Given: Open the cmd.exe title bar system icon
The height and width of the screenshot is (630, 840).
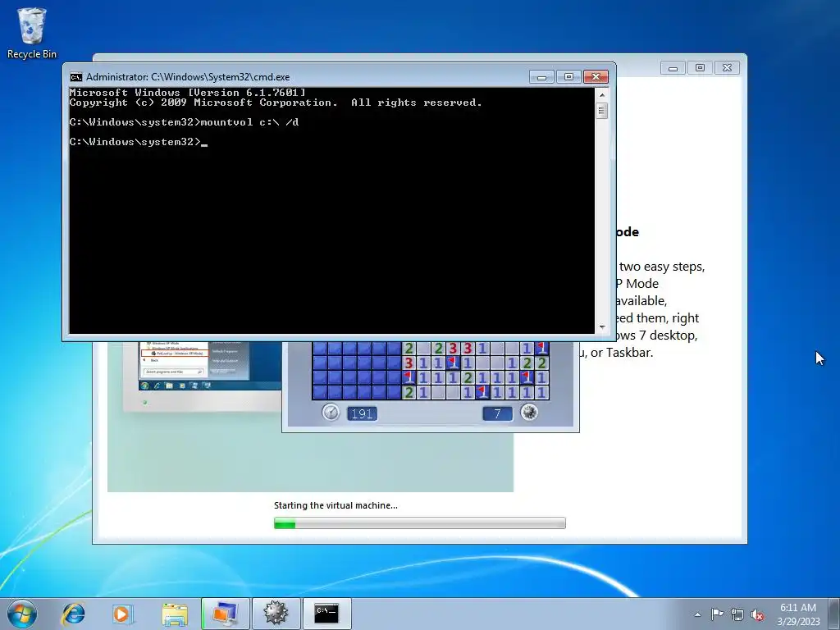Looking at the screenshot, I should 76,77.
